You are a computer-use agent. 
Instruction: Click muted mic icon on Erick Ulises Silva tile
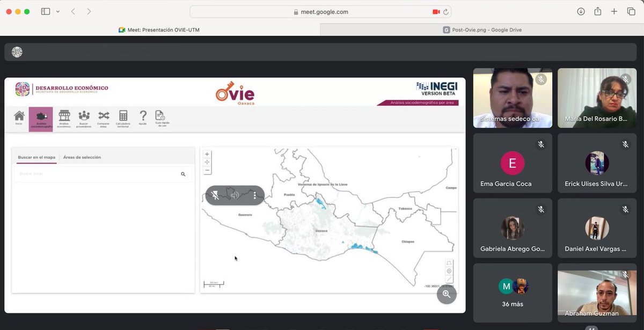click(625, 144)
